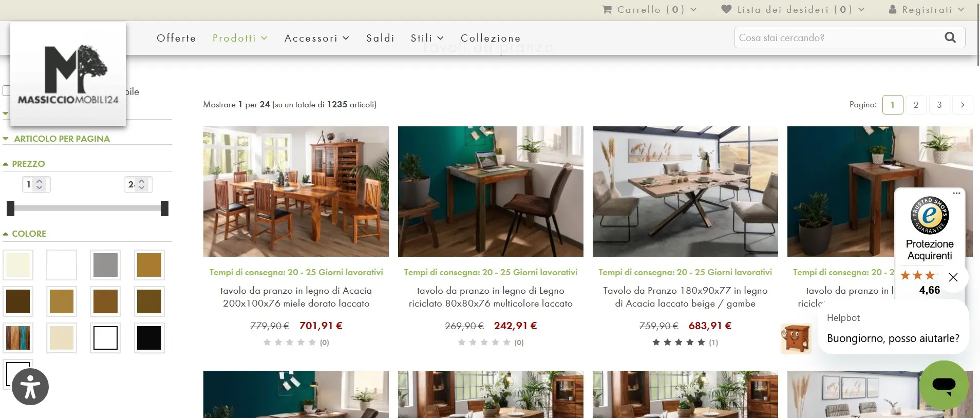The width and height of the screenshot is (980, 418).
Task: Select the black color filter swatch
Action: coord(149,338)
